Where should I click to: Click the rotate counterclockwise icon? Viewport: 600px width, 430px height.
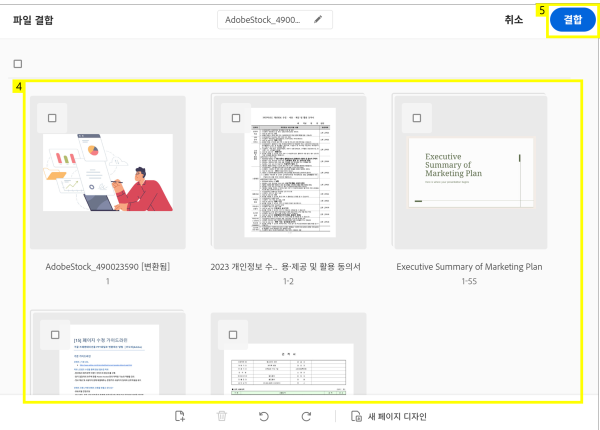pyautogui.click(x=264, y=416)
